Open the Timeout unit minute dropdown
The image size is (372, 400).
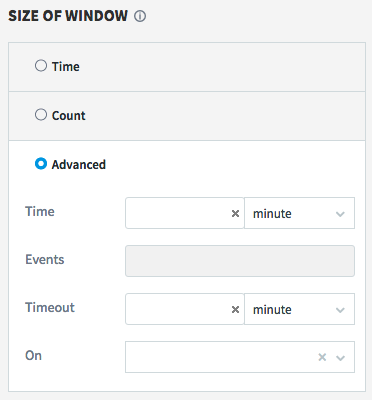tap(299, 309)
